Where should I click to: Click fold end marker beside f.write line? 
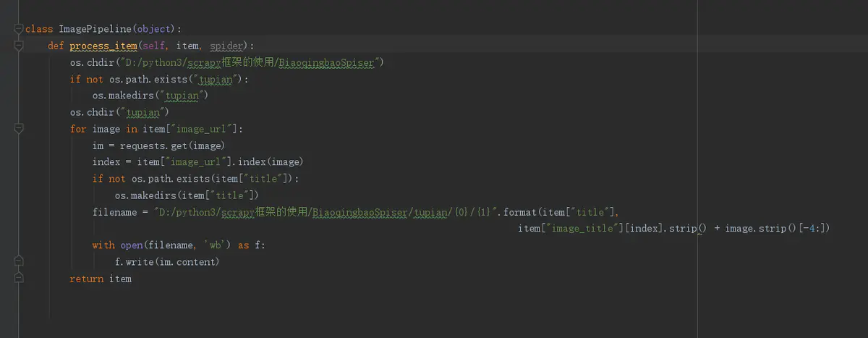coord(19,261)
